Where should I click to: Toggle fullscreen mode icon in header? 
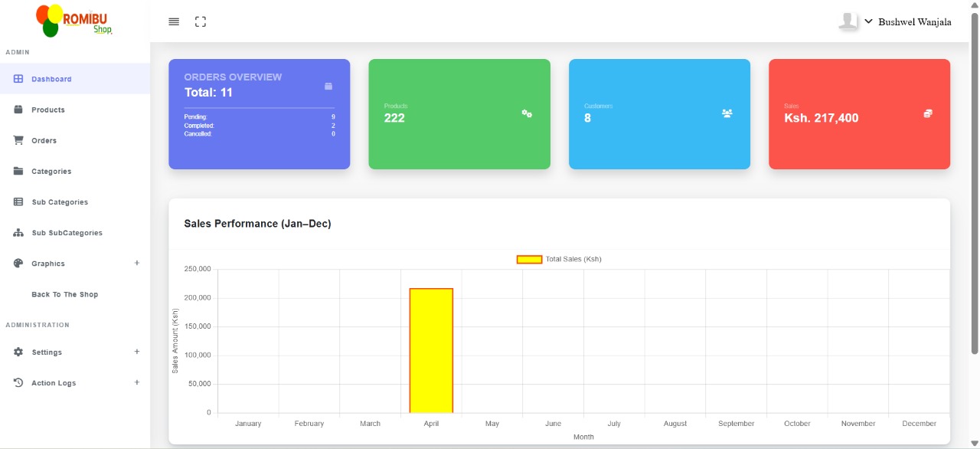click(201, 21)
